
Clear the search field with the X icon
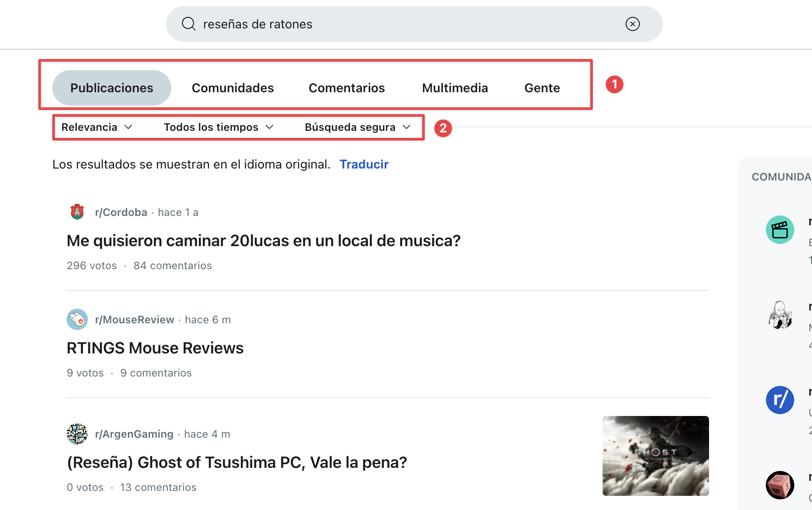pos(632,24)
